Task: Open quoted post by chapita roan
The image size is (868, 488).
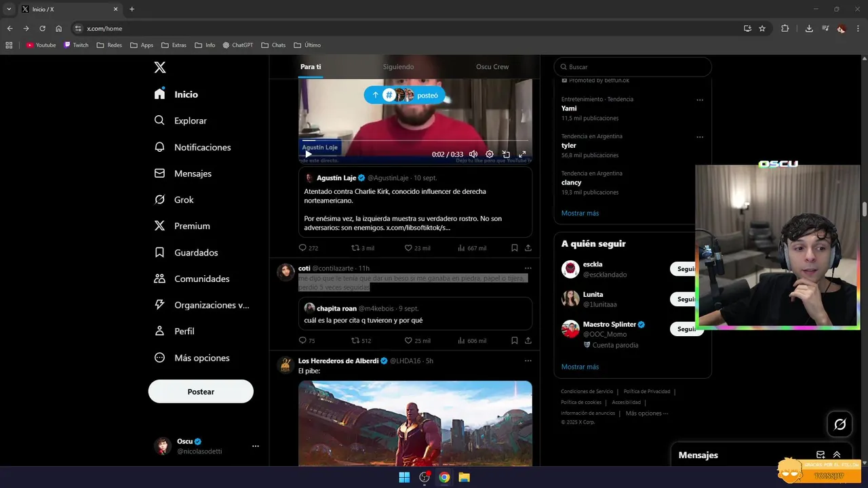Action: 415,314
